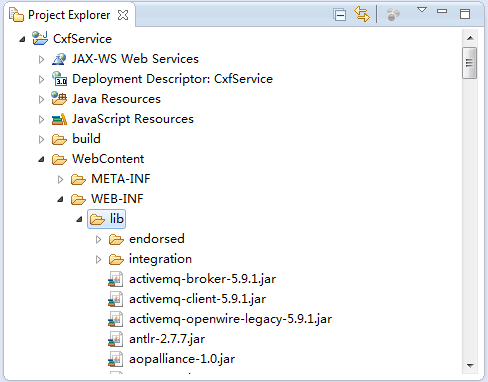Screen dimensions: 488x382
Task: Click the JavaScript Resources icon
Action: tap(59, 119)
